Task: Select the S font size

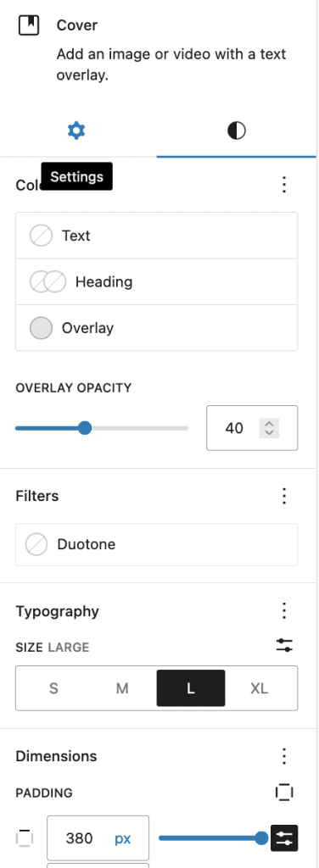Action: click(53, 688)
